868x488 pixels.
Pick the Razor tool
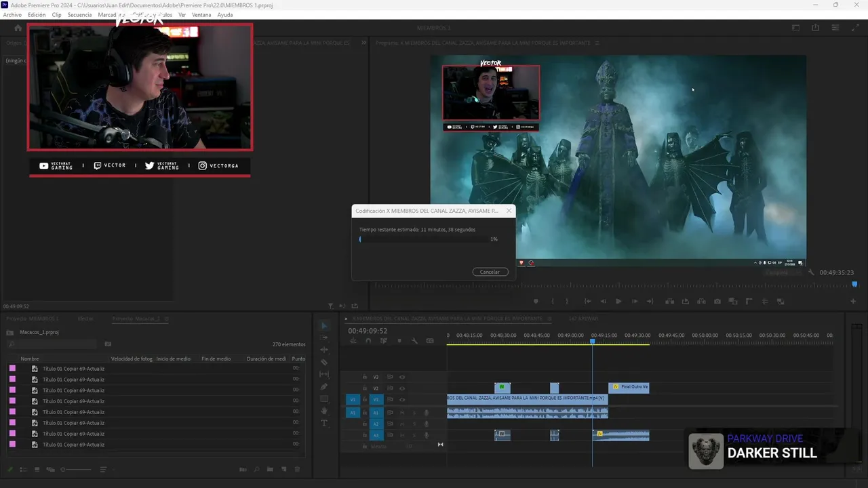coord(324,362)
